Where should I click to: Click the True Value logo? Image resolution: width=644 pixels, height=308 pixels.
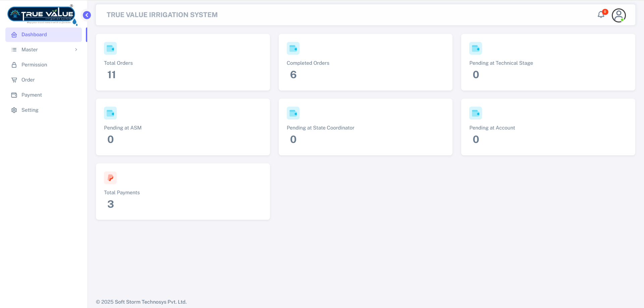point(41,14)
